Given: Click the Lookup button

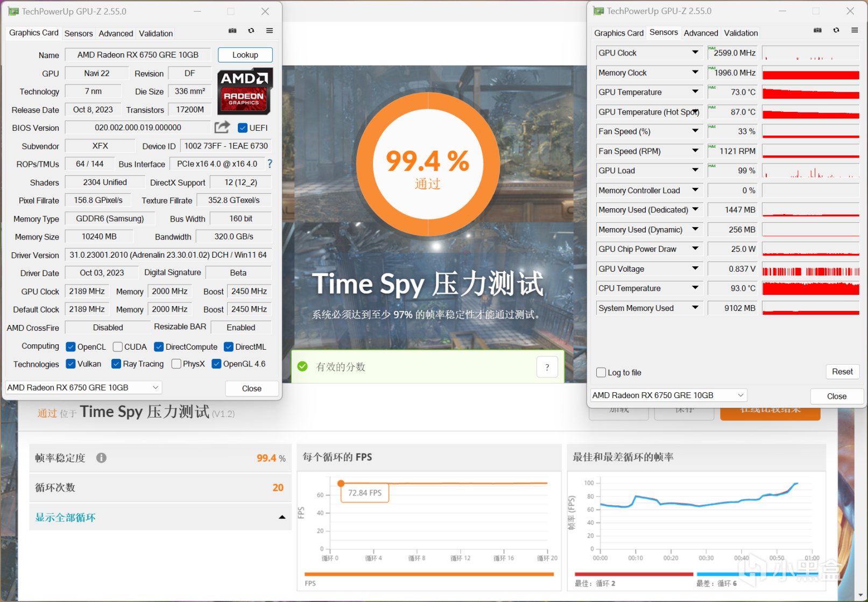Looking at the screenshot, I should [245, 55].
